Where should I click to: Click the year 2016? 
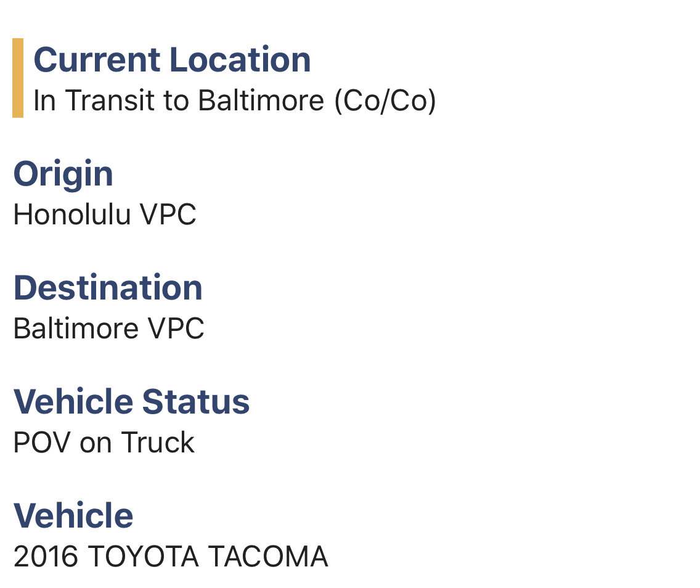pyautogui.click(x=46, y=557)
